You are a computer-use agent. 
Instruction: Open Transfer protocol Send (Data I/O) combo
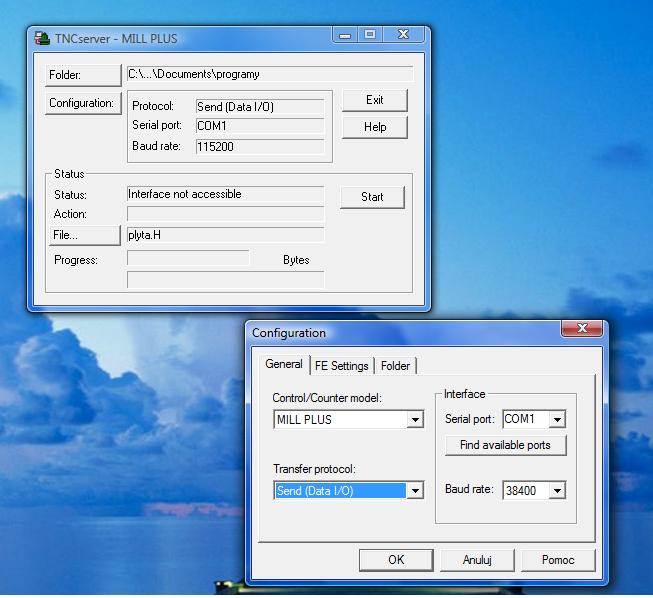348,491
